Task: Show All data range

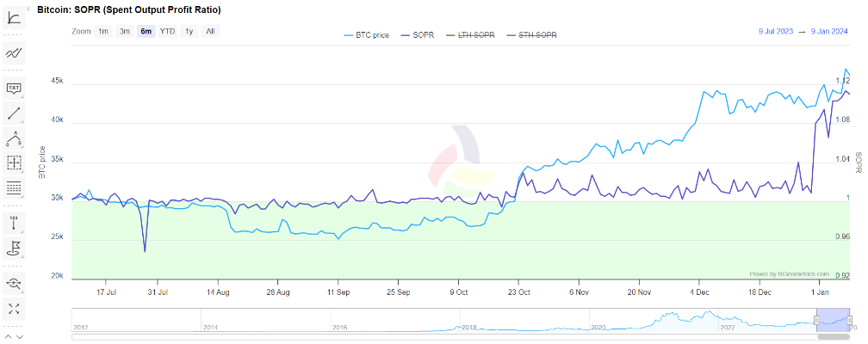Action: click(210, 32)
